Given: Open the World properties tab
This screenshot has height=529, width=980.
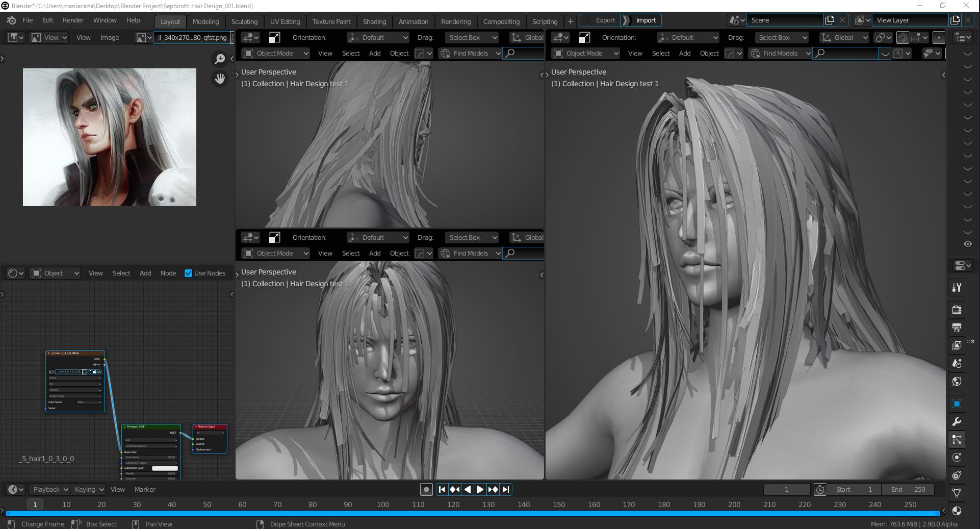Looking at the screenshot, I should [957, 381].
